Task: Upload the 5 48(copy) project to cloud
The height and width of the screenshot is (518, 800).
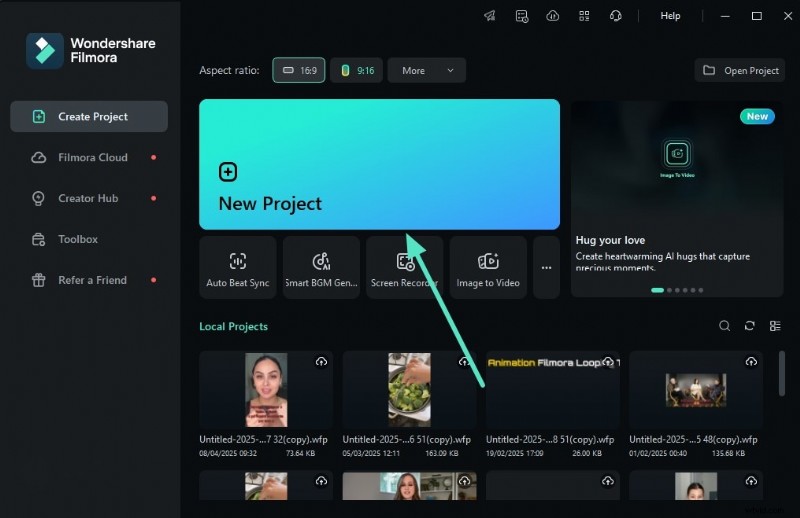Action: 751,362
